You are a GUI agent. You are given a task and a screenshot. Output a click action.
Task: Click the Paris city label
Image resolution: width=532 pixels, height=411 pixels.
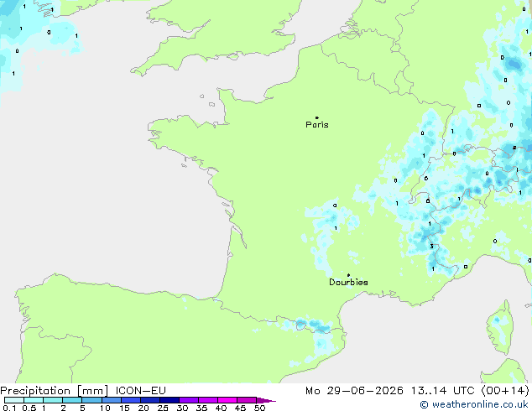317,125
